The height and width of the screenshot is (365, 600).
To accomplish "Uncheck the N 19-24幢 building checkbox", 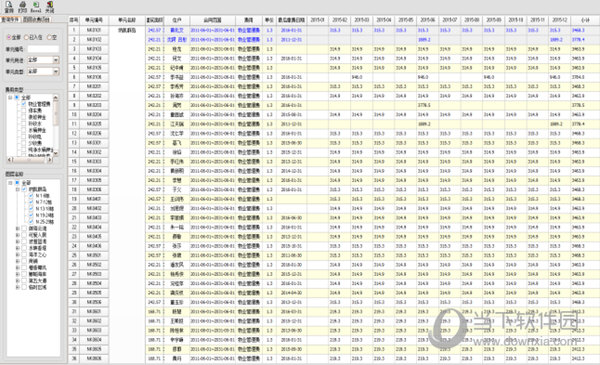I will point(31,215).
